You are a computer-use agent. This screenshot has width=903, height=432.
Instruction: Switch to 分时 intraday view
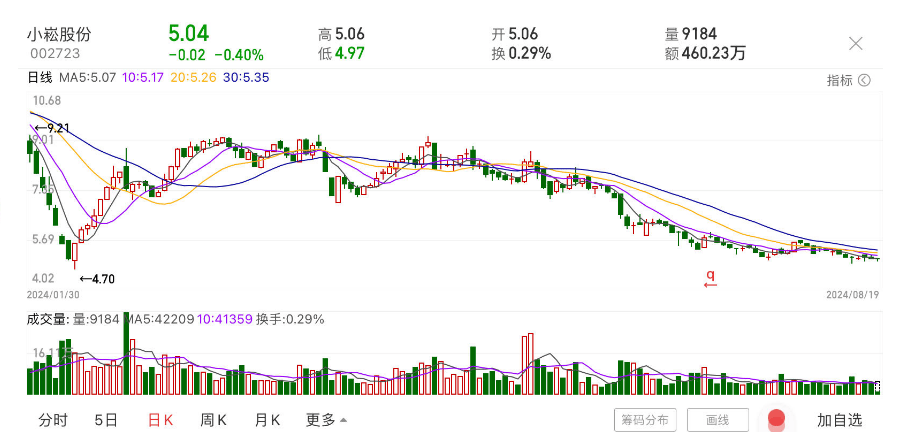click(x=53, y=419)
